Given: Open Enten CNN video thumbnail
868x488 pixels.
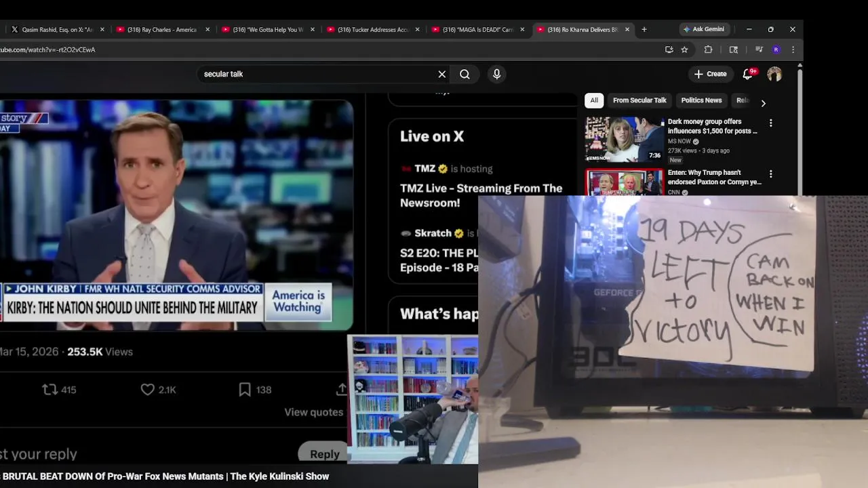Looking at the screenshot, I should point(625,182).
